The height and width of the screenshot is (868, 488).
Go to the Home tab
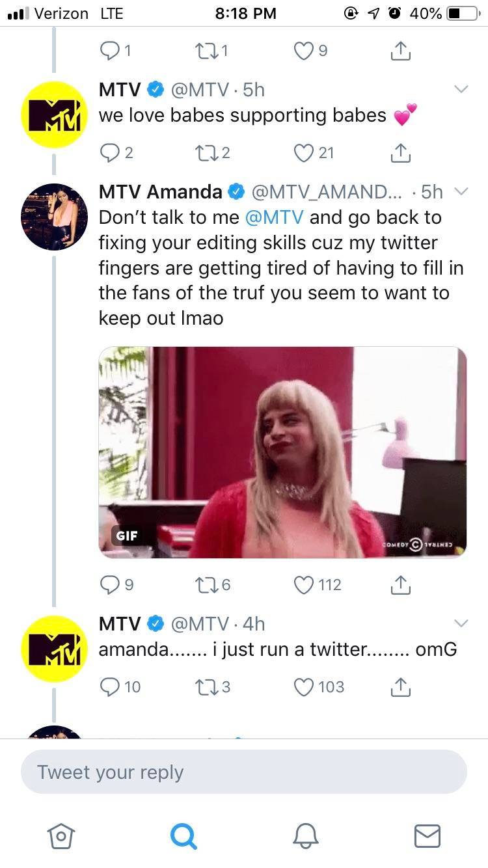click(x=60, y=835)
